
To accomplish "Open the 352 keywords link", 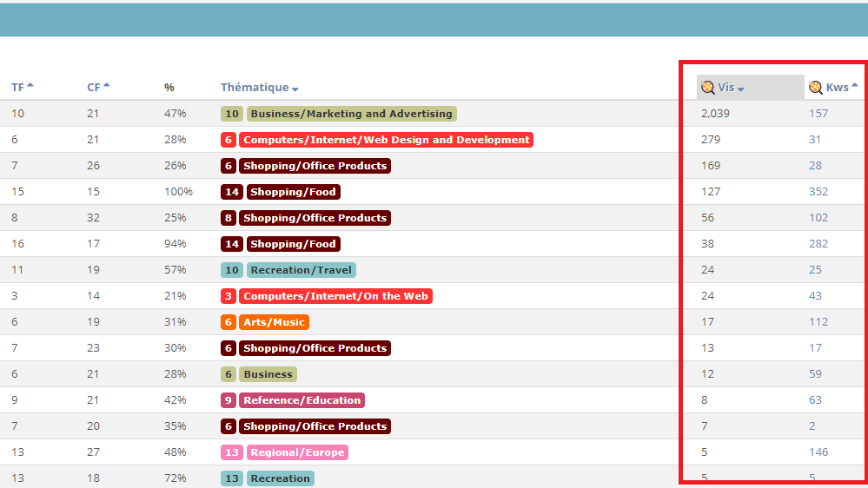I will point(818,191).
